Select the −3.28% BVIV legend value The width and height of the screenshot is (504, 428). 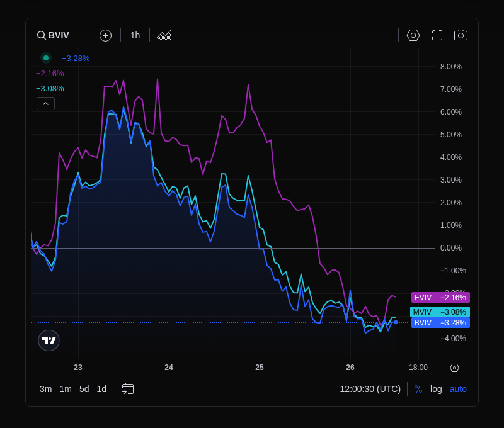coord(76,59)
